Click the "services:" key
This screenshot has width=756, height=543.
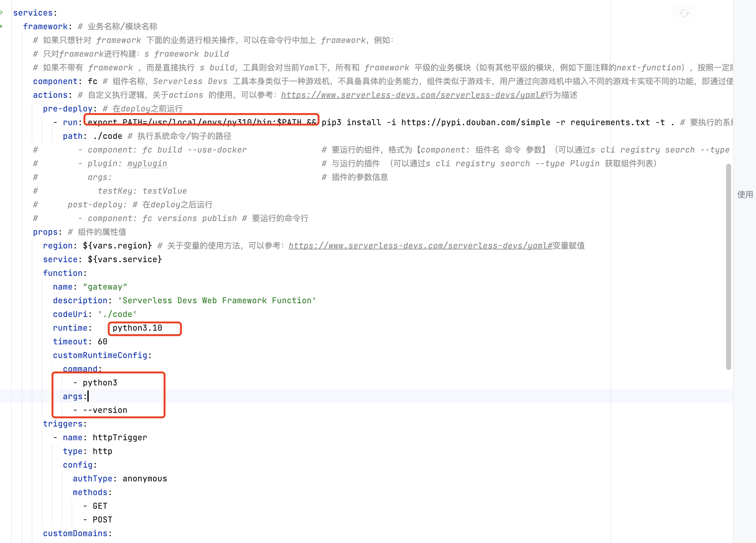click(35, 13)
